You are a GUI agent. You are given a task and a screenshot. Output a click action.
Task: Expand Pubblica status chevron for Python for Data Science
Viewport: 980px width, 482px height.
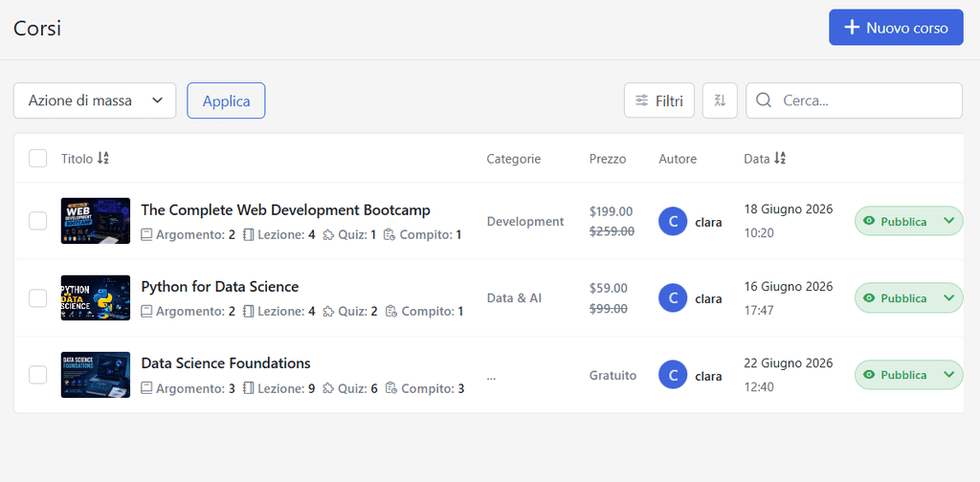point(949,297)
